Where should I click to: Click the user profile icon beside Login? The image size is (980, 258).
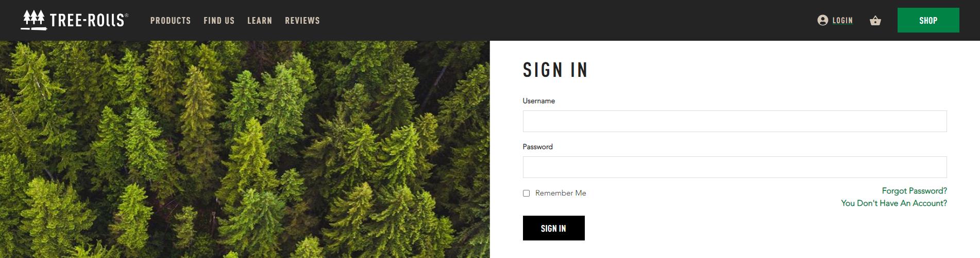tap(822, 20)
